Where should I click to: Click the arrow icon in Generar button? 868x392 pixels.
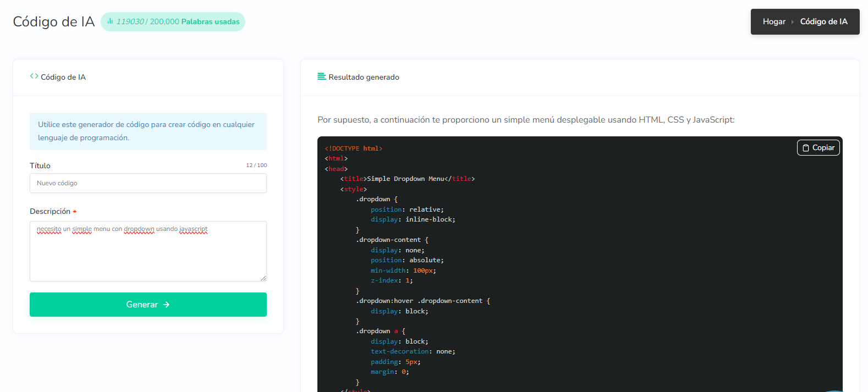(167, 305)
